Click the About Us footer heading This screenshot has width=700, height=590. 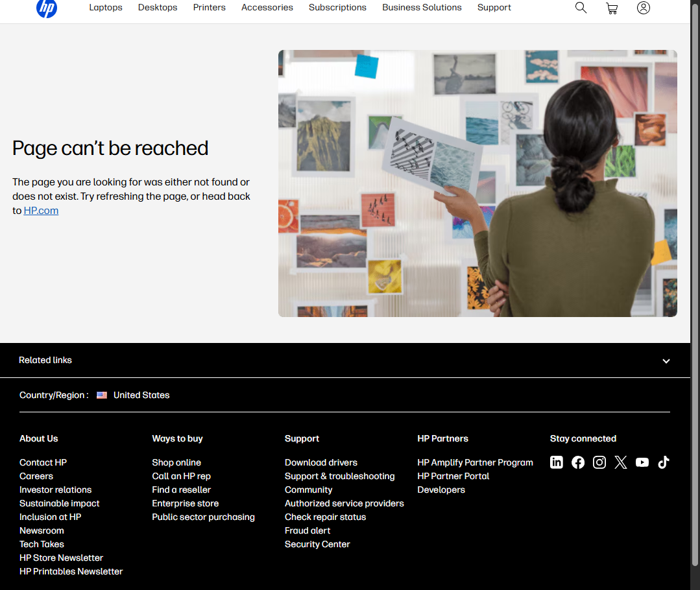(38, 439)
